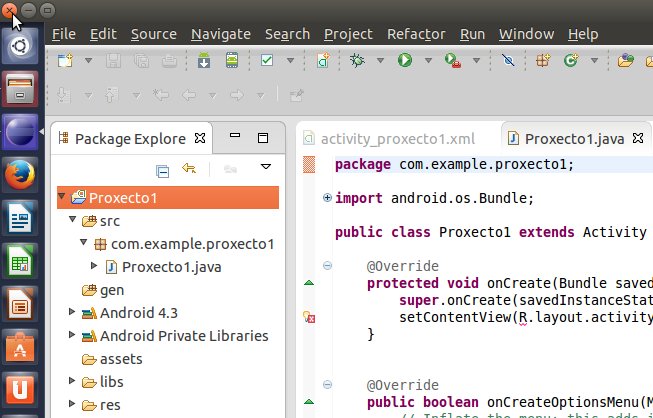Open the Package Explorer view menu triangle
The width and height of the screenshot is (653, 418).
click(x=266, y=167)
